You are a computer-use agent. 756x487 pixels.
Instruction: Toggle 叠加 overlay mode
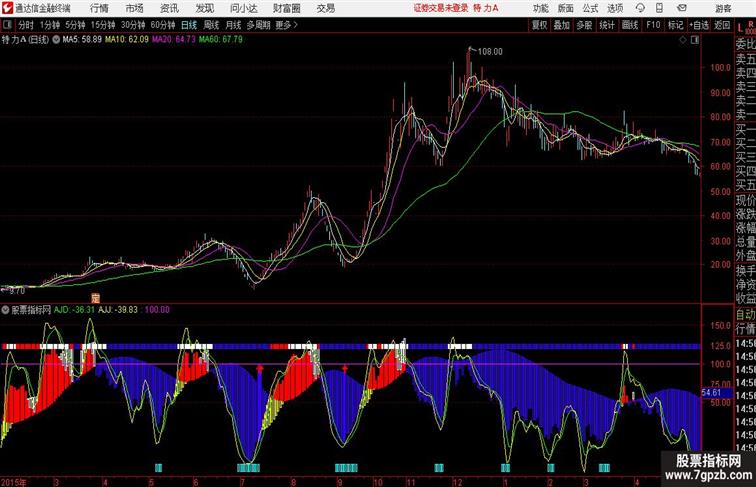pos(562,25)
